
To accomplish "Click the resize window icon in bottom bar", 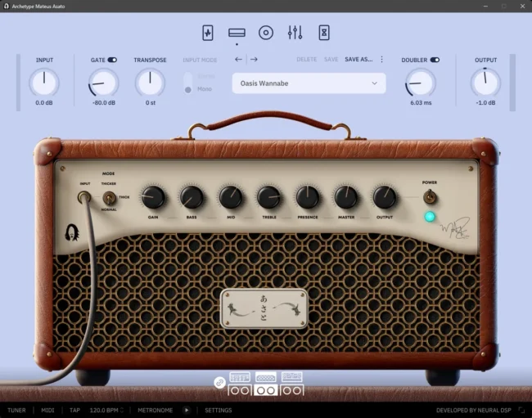I will pos(521,410).
